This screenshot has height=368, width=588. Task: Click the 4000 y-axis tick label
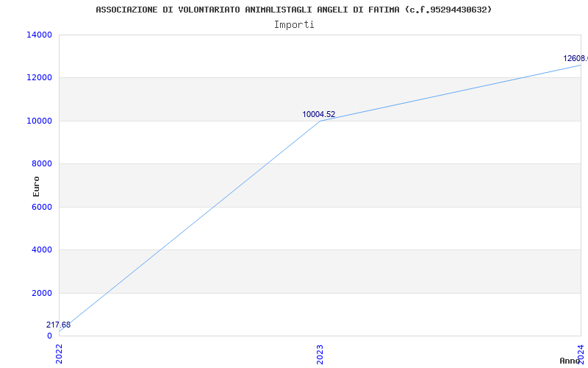[x=42, y=250]
